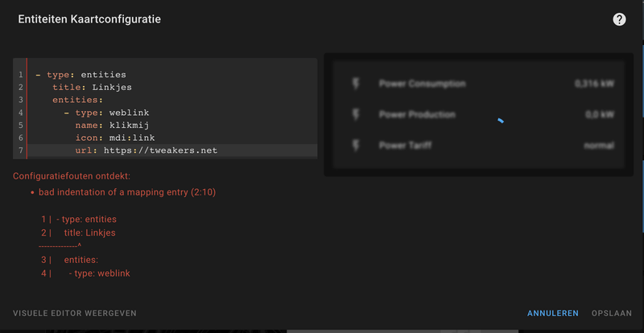Place cursor on 'icon: mdi:link' line
This screenshot has width=644, height=333.
[x=115, y=138]
